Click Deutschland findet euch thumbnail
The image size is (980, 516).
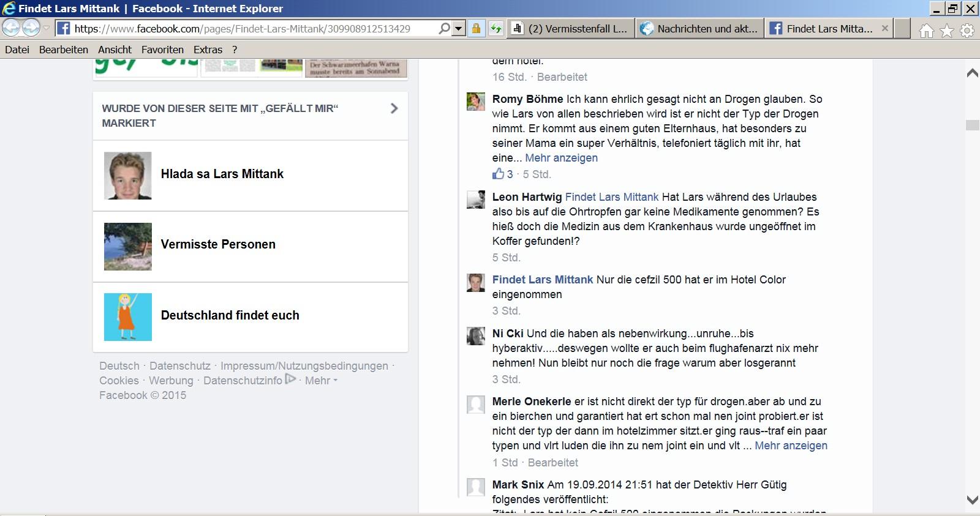pyautogui.click(x=128, y=317)
